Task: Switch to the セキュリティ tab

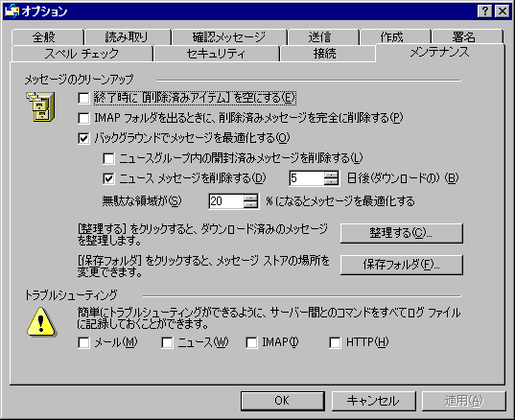Action: tap(216, 54)
